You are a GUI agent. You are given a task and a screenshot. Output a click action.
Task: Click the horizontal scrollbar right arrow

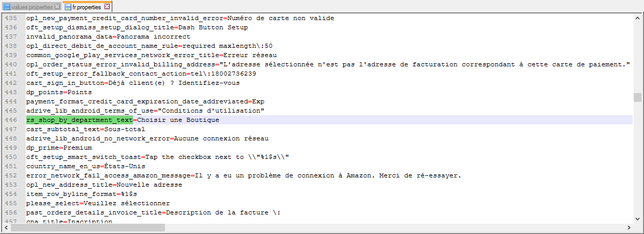[629, 228]
